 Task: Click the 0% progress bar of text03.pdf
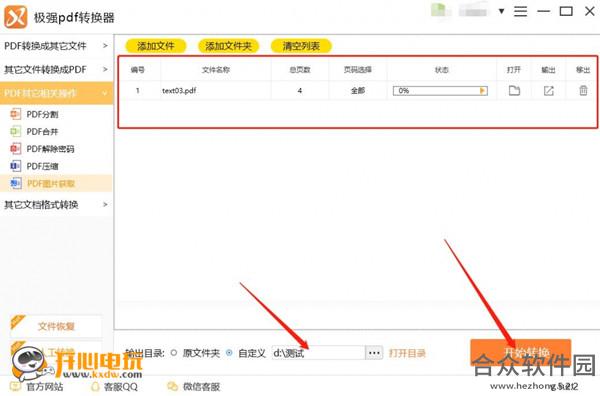[440, 91]
